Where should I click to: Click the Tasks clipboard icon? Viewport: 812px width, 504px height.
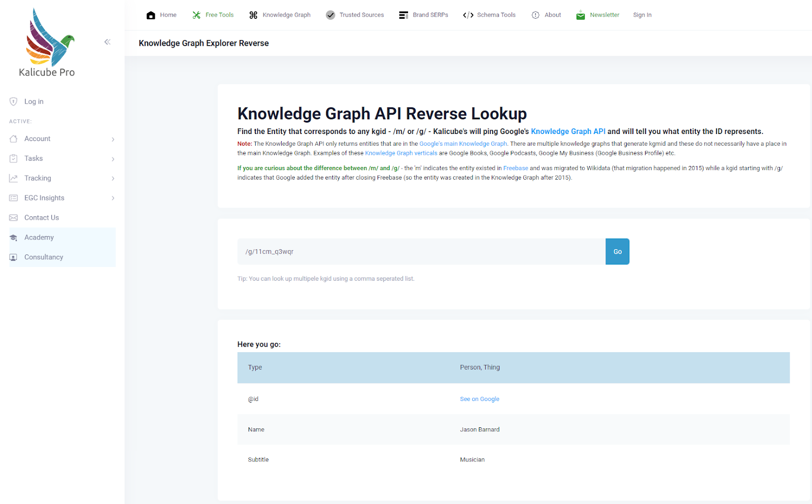tap(14, 158)
